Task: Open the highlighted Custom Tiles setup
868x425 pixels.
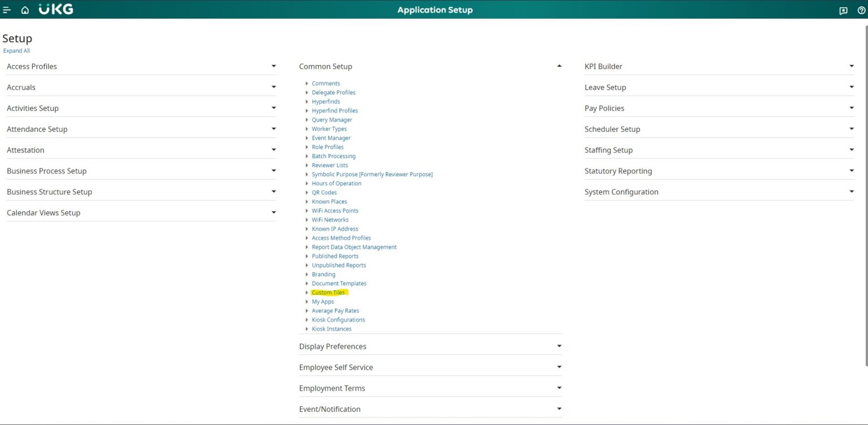Action: tap(328, 292)
